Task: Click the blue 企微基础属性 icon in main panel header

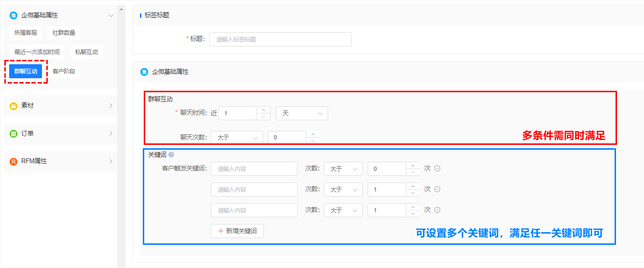Action: coord(144,72)
